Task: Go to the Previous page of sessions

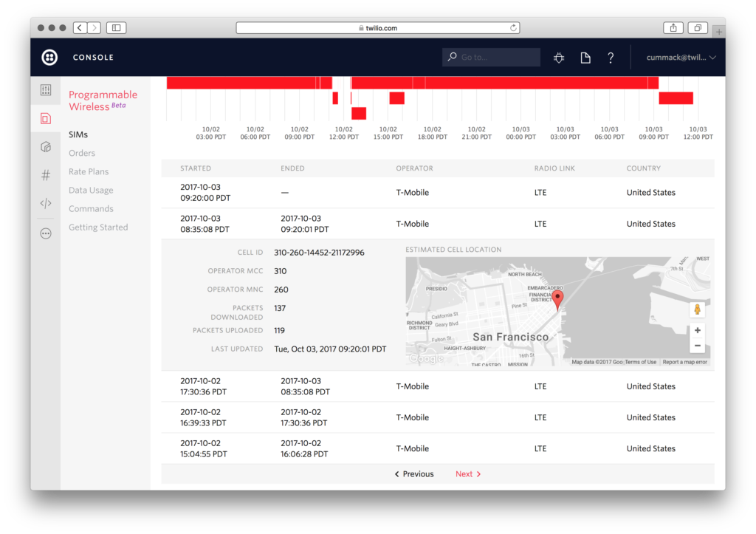Action: (x=414, y=473)
